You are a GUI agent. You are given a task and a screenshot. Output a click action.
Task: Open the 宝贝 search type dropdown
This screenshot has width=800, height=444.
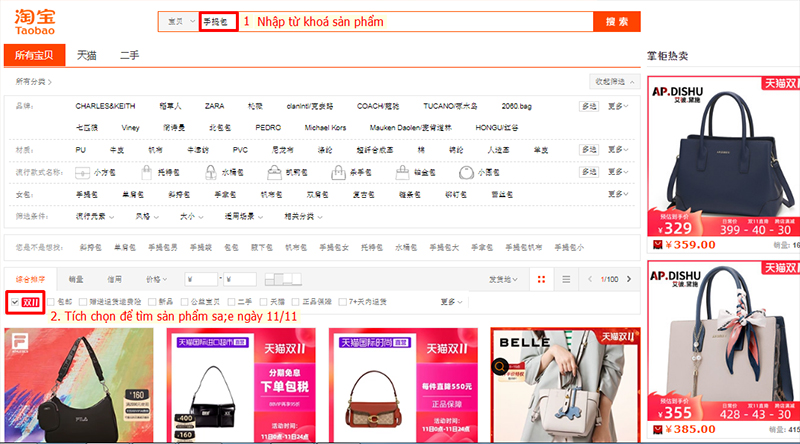(x=179, y=22)
